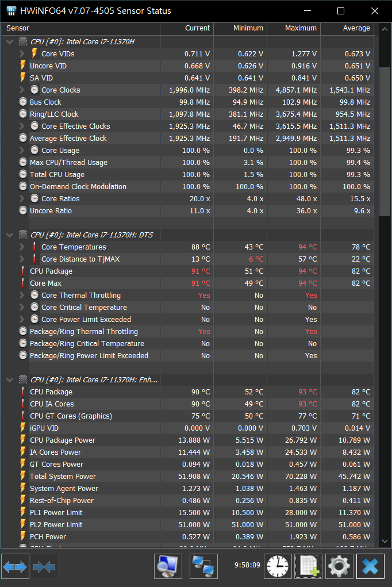Click the Current column header

pyautogui.click(x=187, y=28)
